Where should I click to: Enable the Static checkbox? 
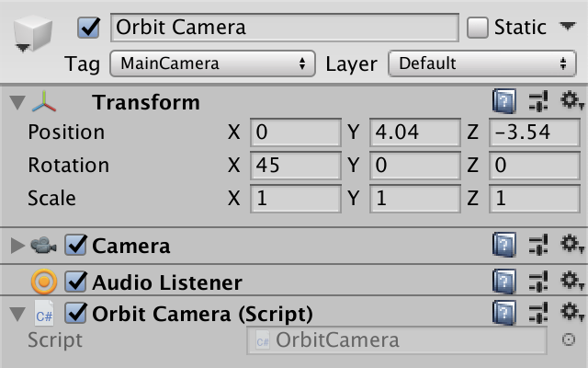tap(478, 28)
